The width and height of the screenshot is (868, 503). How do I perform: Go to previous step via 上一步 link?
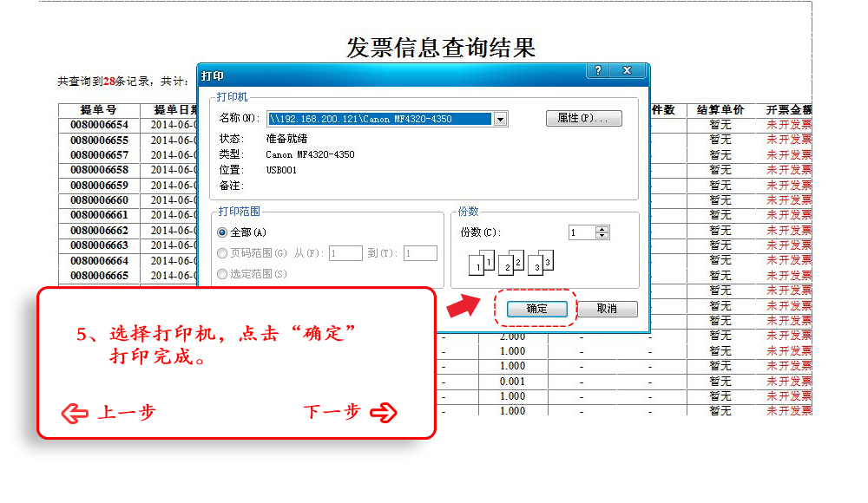pos(126,413)
